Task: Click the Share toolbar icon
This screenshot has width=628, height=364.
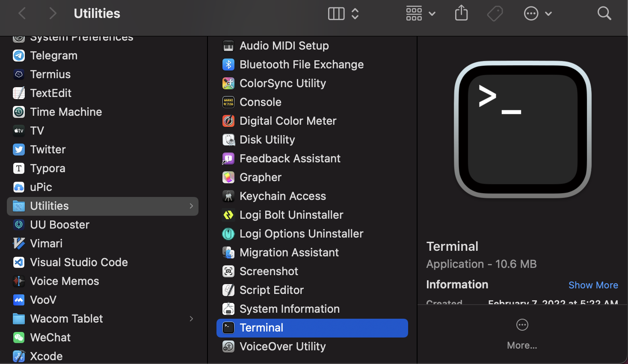Action: pyautogui.click(x=461, y=13)
